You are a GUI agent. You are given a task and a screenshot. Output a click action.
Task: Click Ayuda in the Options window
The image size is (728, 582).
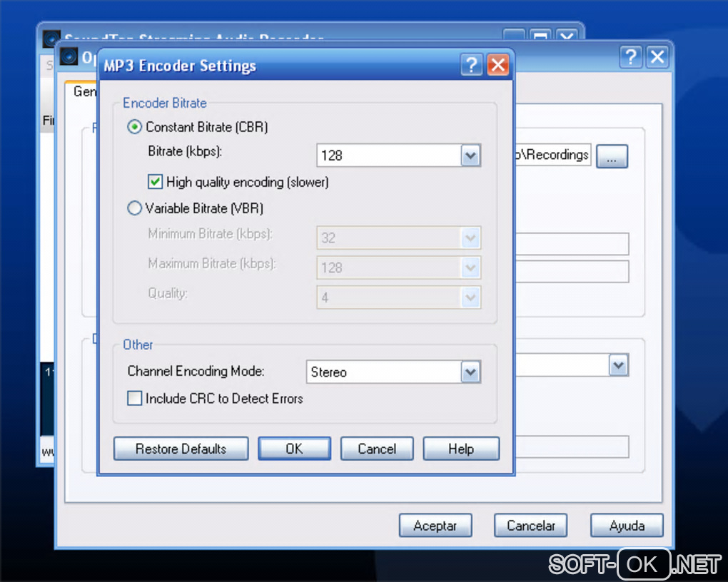627,526
